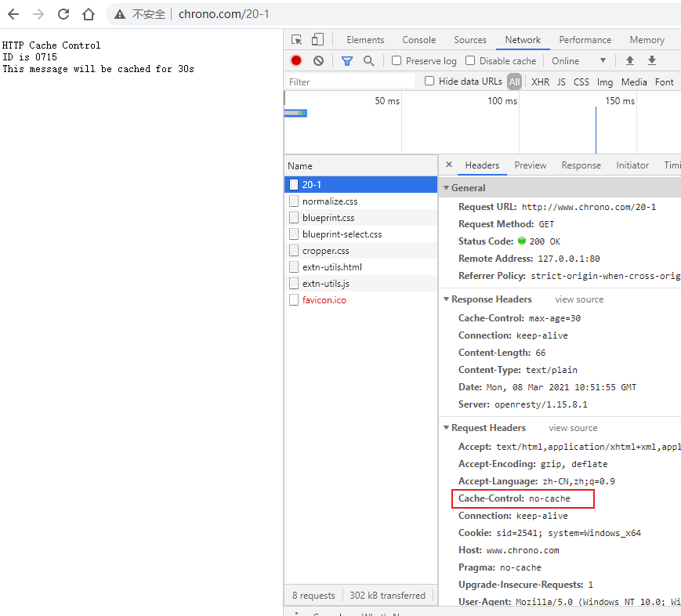Click the browser reload page icon
The height and width of the screenshot is (616, 681).
click(x=63, y=14)
